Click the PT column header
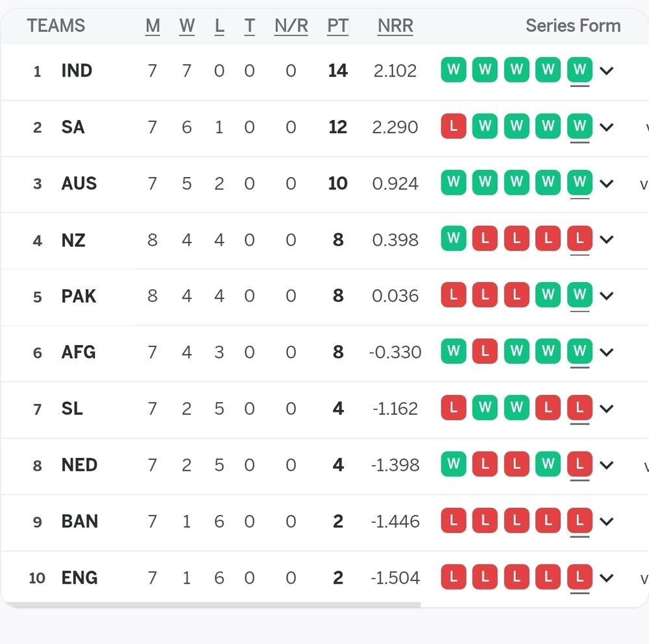This screenshot has width=649, height=644. coord(337,26)
